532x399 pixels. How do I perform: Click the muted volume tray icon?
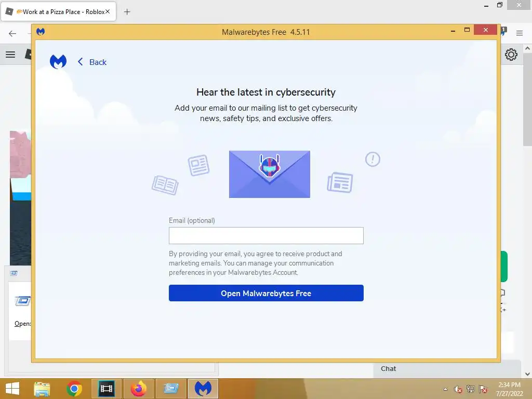pyautogui.click(x=458, y=389)
